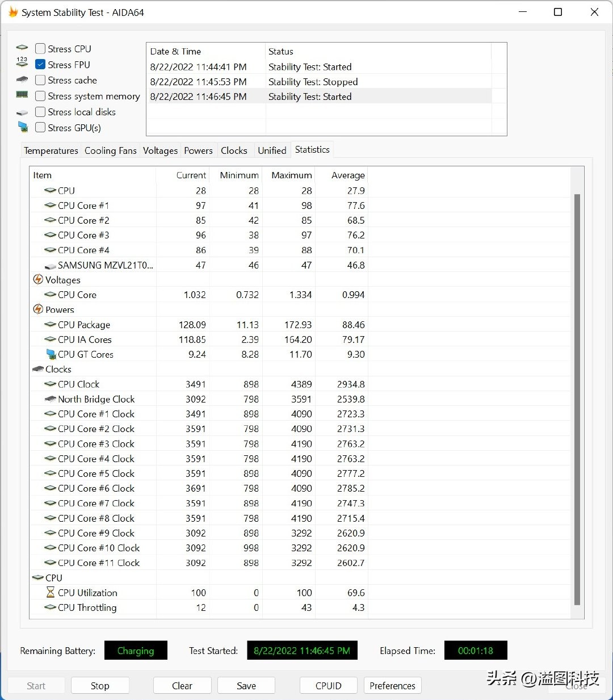The width and height of the screenshot is (613, 700).
Task: Check the Stress local disks option
Action: click(40, 112)
